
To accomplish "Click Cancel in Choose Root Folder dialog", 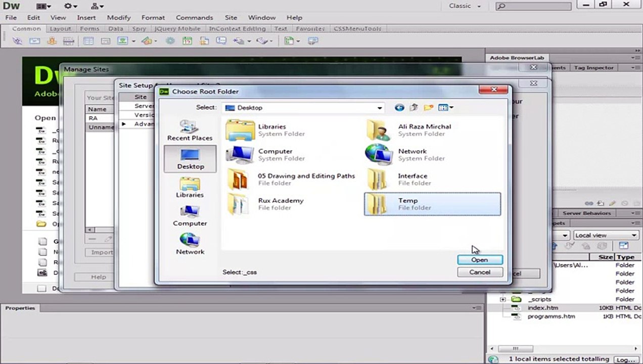I will tap(480, 272).
